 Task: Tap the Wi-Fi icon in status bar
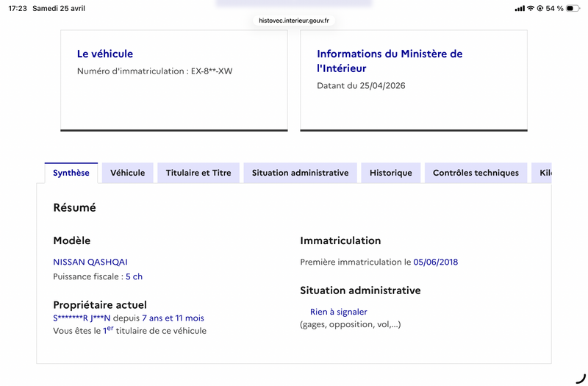point(531,8)
